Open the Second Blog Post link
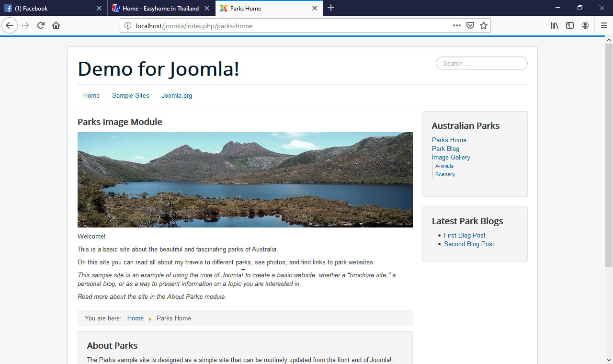Screen dimensions: 613x364 click(x=469, y=244)
